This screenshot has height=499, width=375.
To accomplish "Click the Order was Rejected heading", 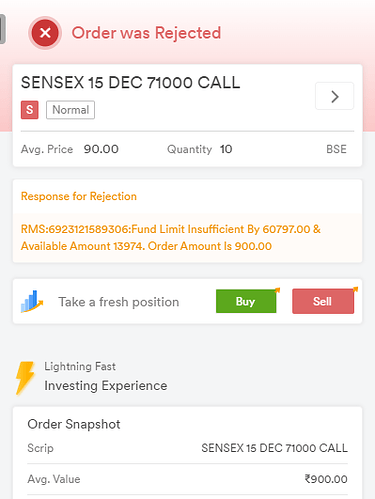I will click(x=146, y=33).
